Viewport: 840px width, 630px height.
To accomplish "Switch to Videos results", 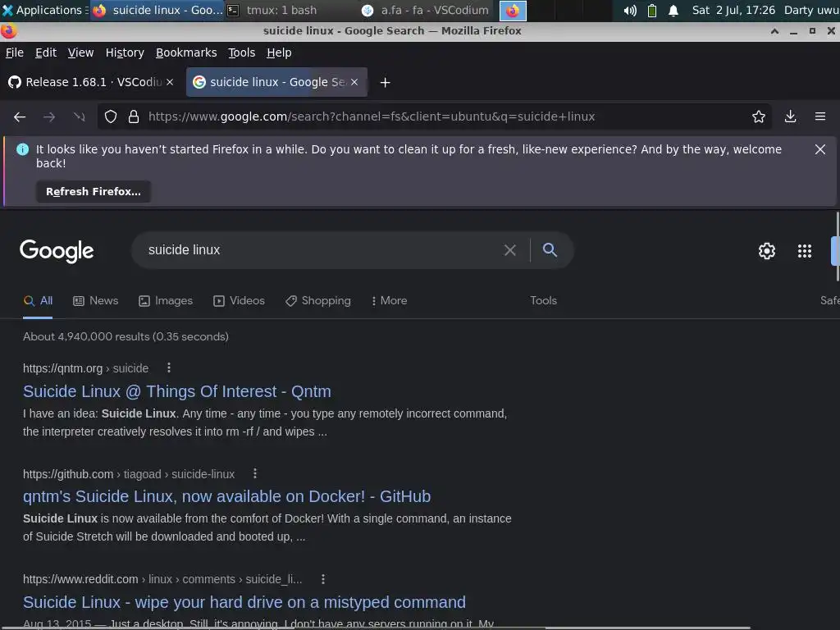I will tap(239, 301).
